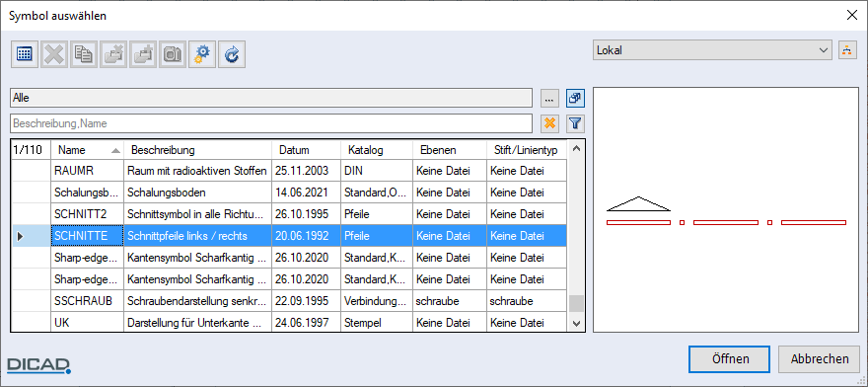
Task: Select the SSCHRAUB row in the list
Action: 289,300
